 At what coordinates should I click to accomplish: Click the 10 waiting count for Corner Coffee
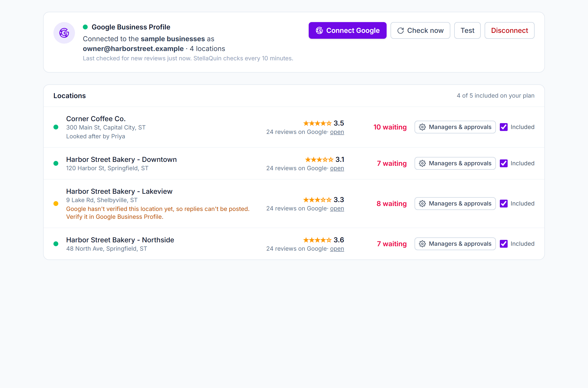(x=390, y=127)
